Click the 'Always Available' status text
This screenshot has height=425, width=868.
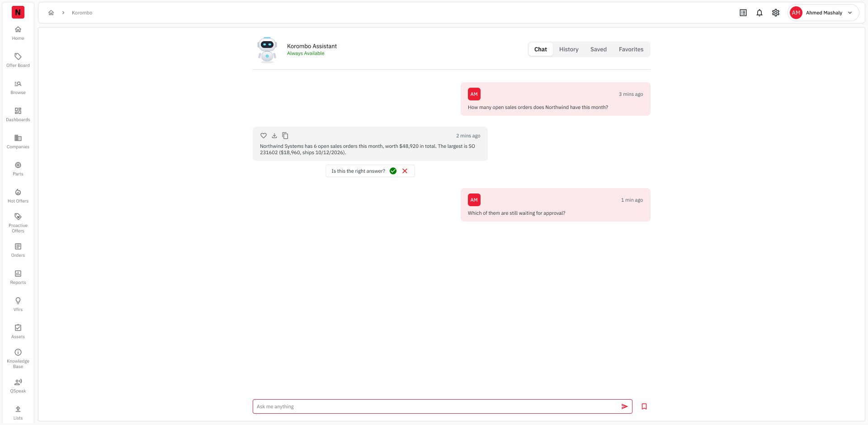306,53
